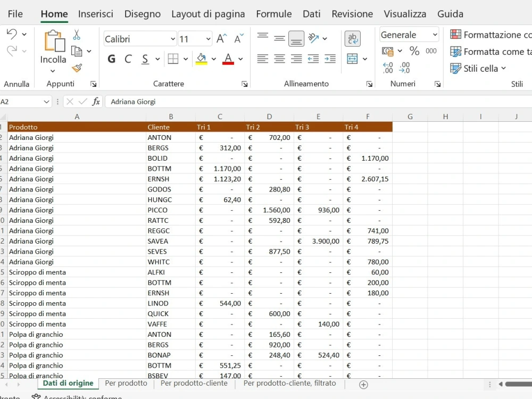Click the Decrease decimal places icon
This screenshot has height=399, width=532.
[x=404, y=68]
